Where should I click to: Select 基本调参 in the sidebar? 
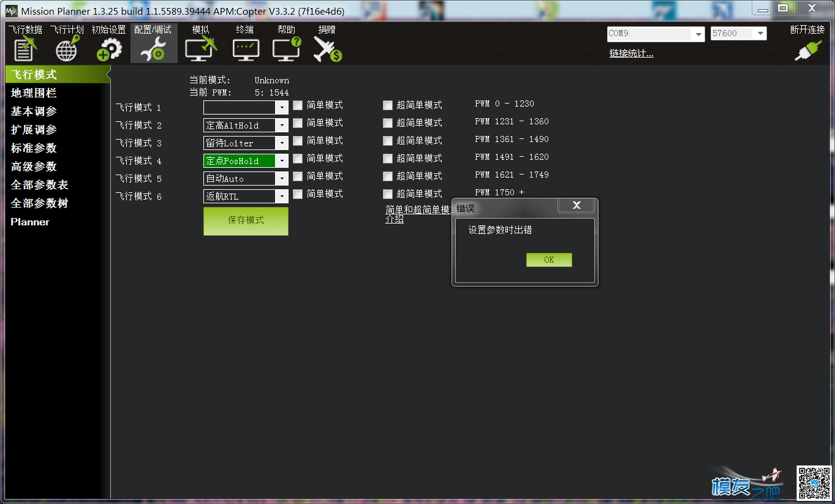(x=34, y=111)
